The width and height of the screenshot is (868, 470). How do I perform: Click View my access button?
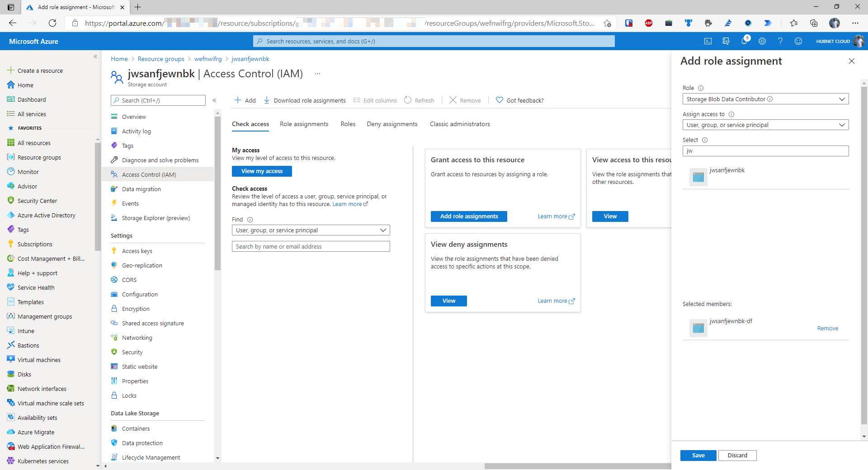[x=262, y=171]
